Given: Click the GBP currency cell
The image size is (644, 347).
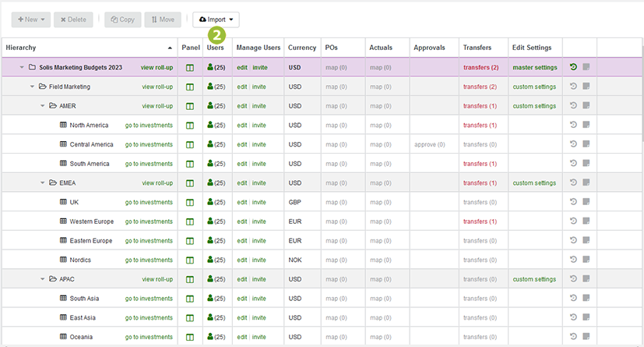Looking at the screenshot, I should [x=295, y=202].
